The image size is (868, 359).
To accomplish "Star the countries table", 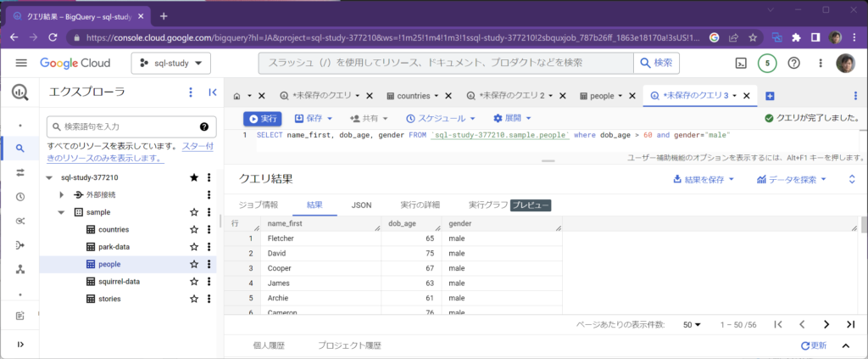I will pos(194,229).
